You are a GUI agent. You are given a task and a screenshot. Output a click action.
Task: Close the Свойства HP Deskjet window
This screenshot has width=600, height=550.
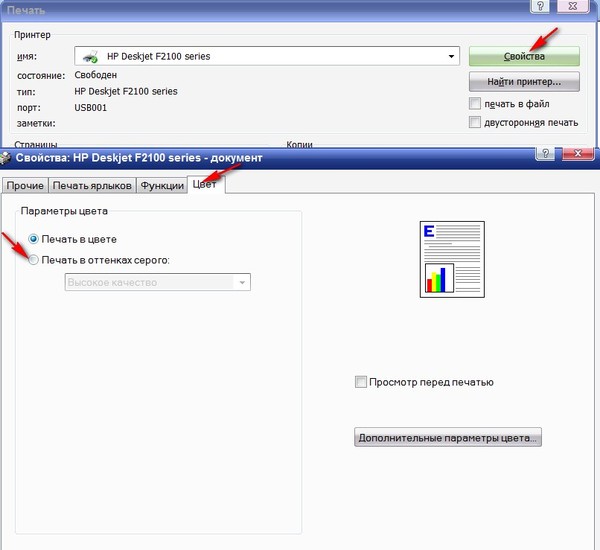point(578,153)
